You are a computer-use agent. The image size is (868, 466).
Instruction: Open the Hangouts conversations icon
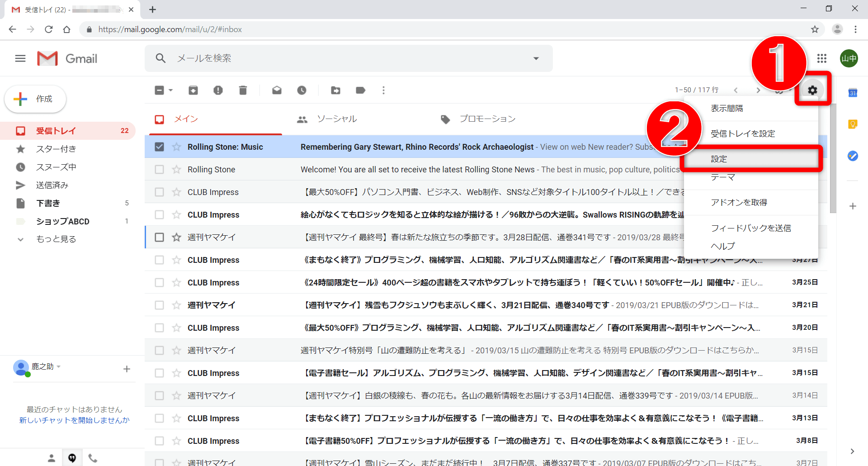(72, 458)
